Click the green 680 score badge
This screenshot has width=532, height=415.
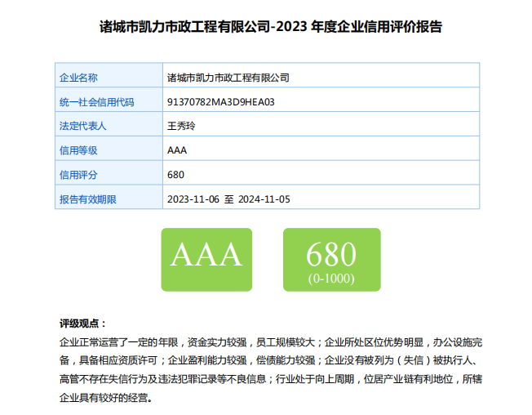pos(332,260)
